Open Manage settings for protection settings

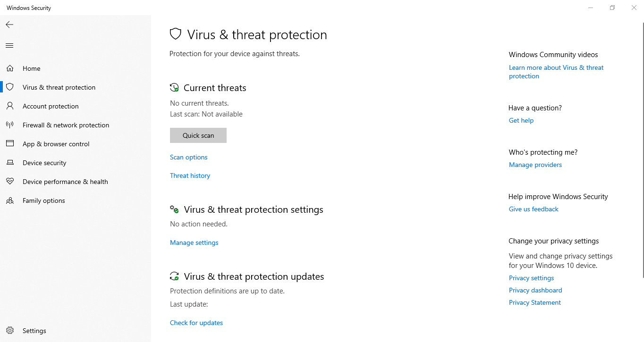pyautogui.click(x=194, y=242)
